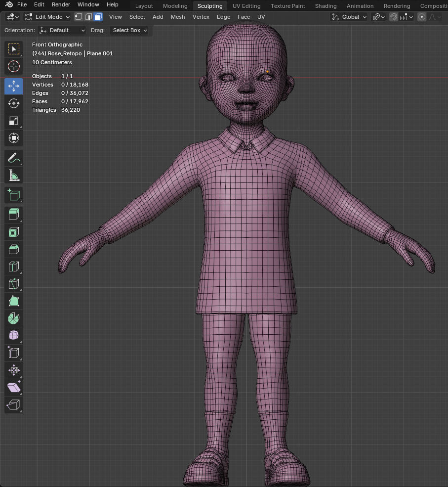Activate the Knife tool

(14, 284)
